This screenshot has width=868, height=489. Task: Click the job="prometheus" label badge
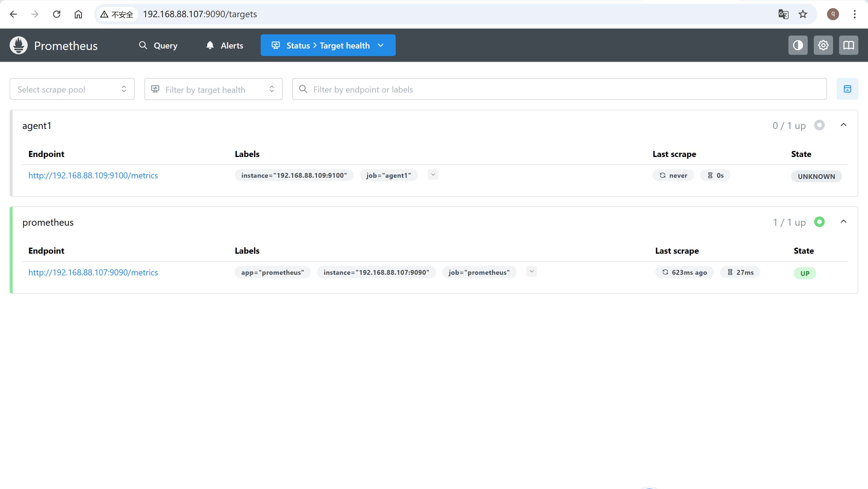pos(479,272)
